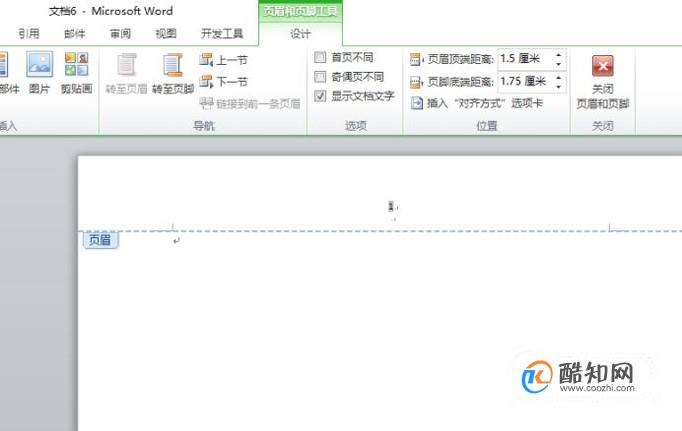The width and height of the screenshot is (682, 431).
Task: Open the 邮件 ribbon tab
Action: point(74,33)
